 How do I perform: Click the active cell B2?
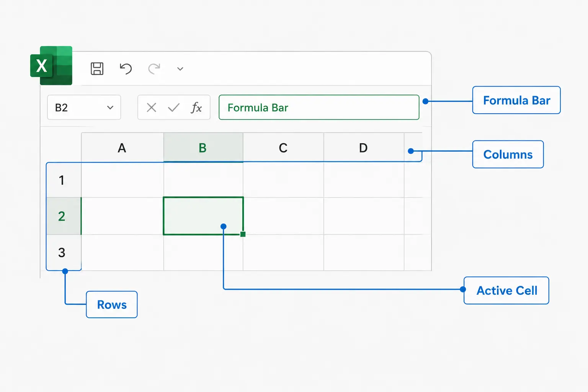(203, 216)
